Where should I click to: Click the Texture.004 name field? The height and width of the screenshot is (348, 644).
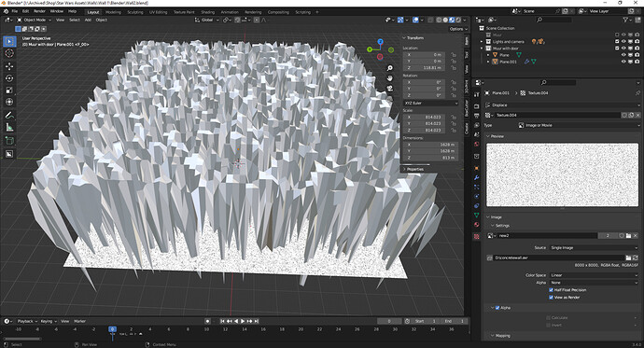558,116
